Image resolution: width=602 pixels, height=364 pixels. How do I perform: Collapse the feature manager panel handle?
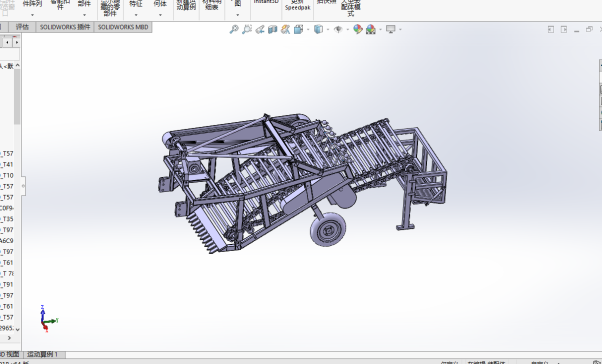tap(23, 186)
